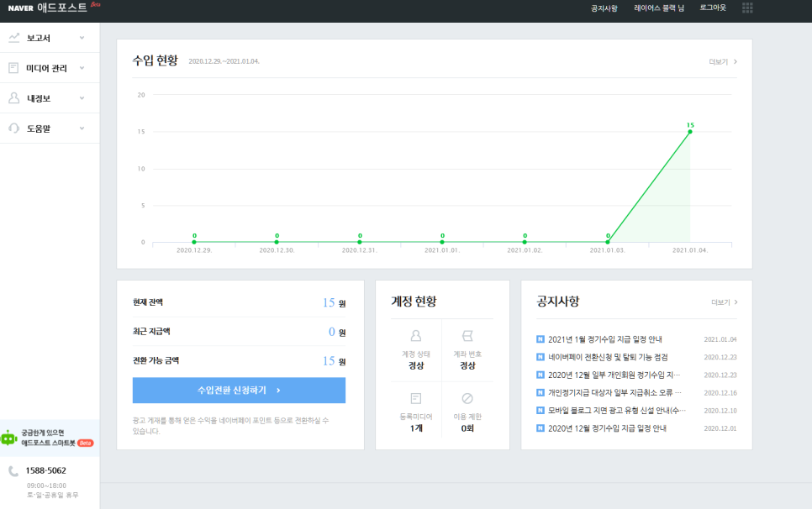Click the 도움말 headset icon
Screen dimensions: 812x509
pos(14,128)
